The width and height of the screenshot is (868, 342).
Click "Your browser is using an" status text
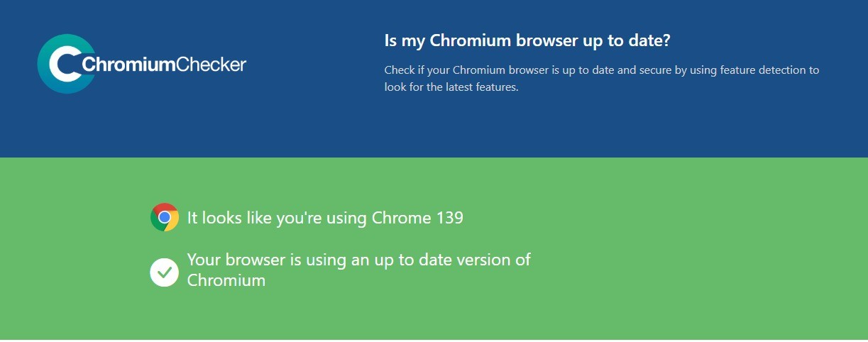pos(277,260)
